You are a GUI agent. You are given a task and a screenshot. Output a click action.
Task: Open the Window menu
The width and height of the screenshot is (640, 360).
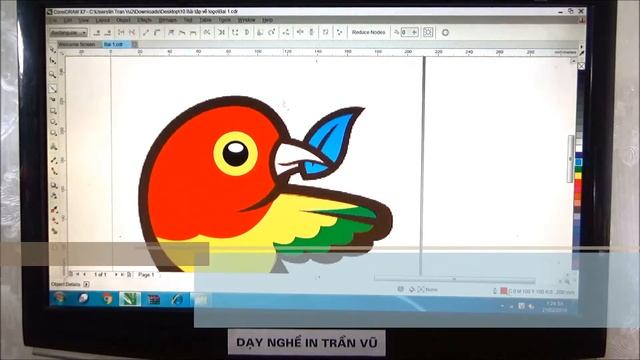point(246,20)
